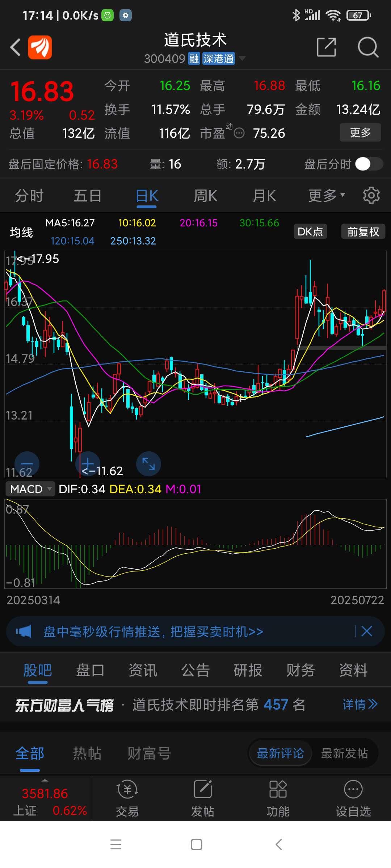391x868 pixels.
Task: Tap the MA5:16.27 moving average label
Action: 70,223
